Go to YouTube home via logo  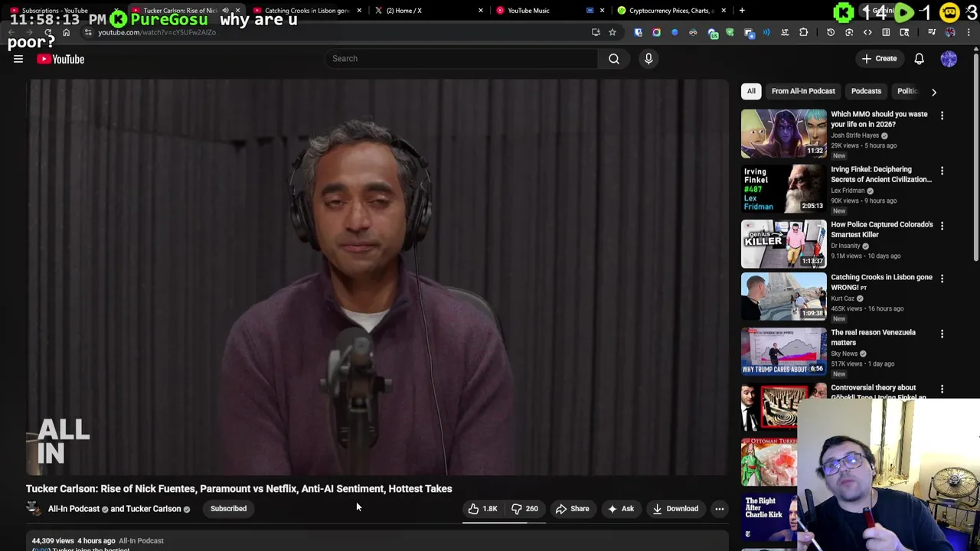point(60,59)
